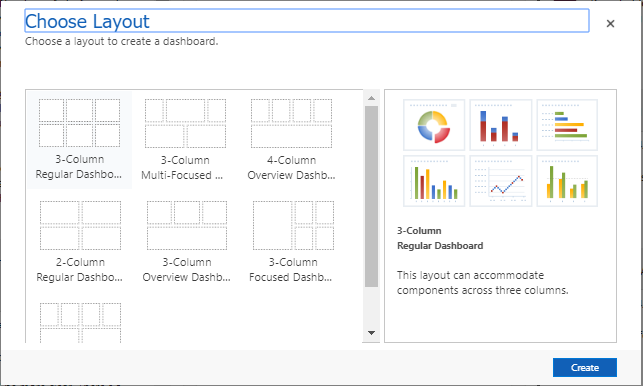The width and height of the screenshot is (643, 386).
Task: Click the Create button
Action: click(584, 368)
